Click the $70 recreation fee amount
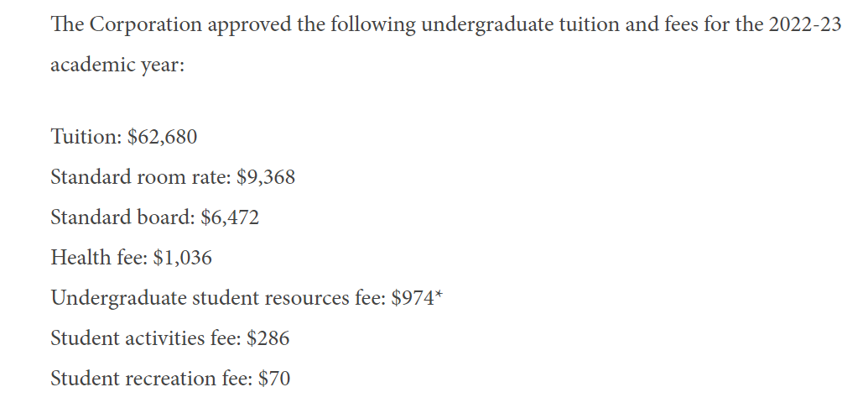 pyautogui.click(x=274, y=379)
